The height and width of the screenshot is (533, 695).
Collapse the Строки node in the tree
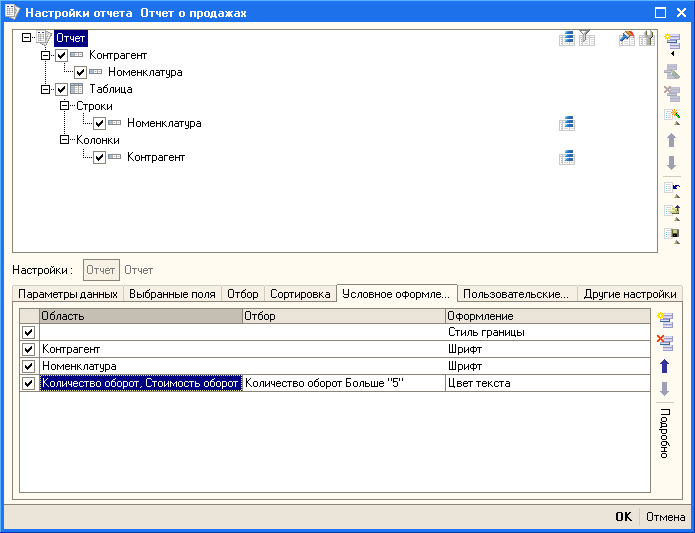point(65,106)
